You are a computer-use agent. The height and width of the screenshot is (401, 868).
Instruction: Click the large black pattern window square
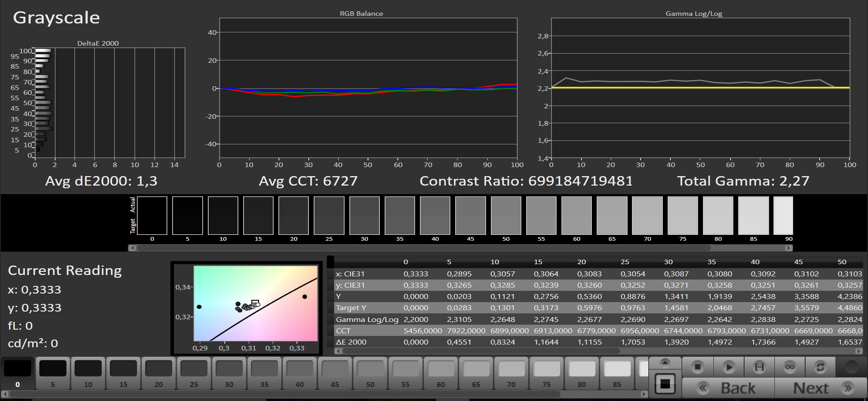pyautogui.click(x=665, y=384)
